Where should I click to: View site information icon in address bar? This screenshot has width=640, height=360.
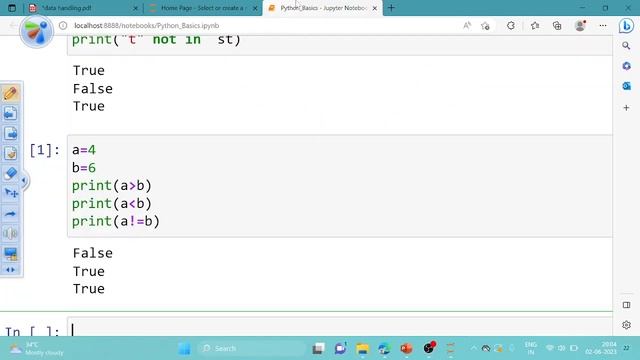[63, 25]
